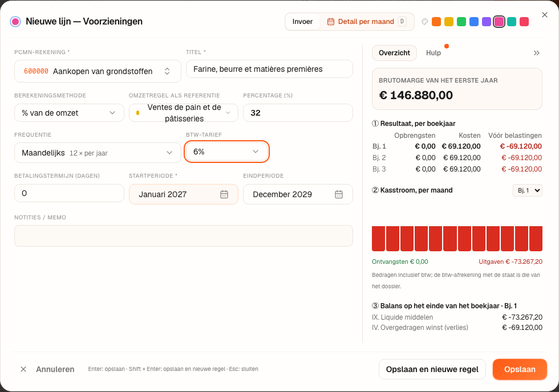Click the D shortcut badge

(x=402, y=21)
